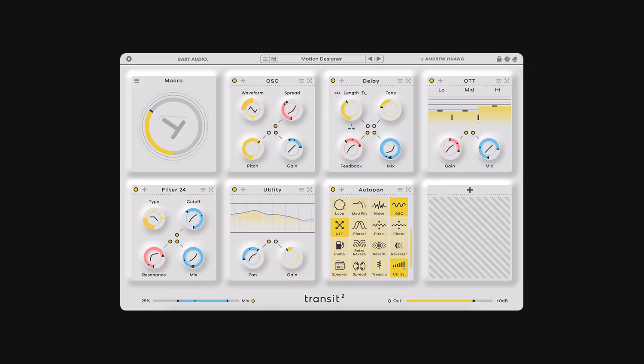
Task: Click the randomize dice icon in top bar
Action: click(507, 59)
